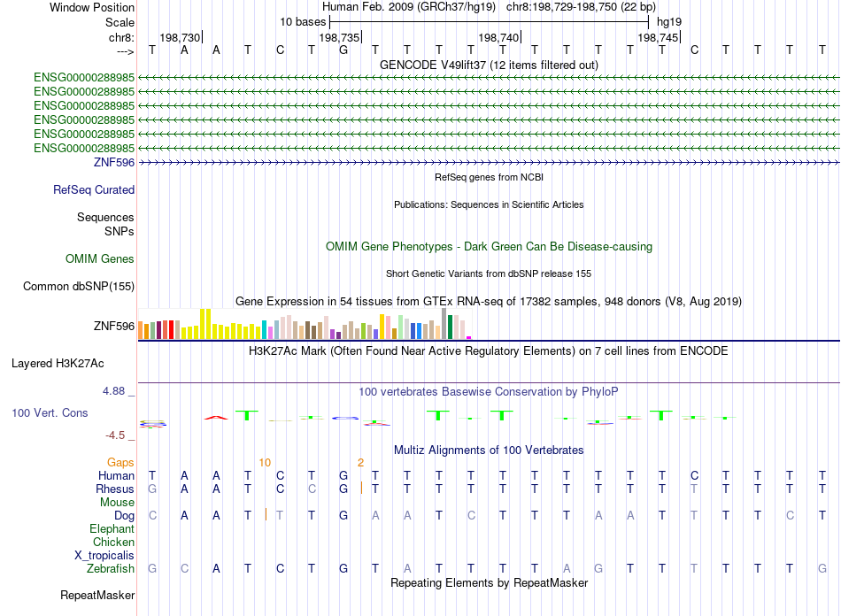Click the 4.88 upper conservation limit
841x616 pixels.
(x=113, y=391)
